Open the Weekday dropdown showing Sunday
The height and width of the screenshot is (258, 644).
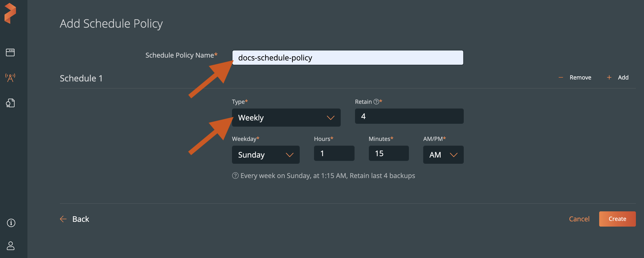(266, 155)
